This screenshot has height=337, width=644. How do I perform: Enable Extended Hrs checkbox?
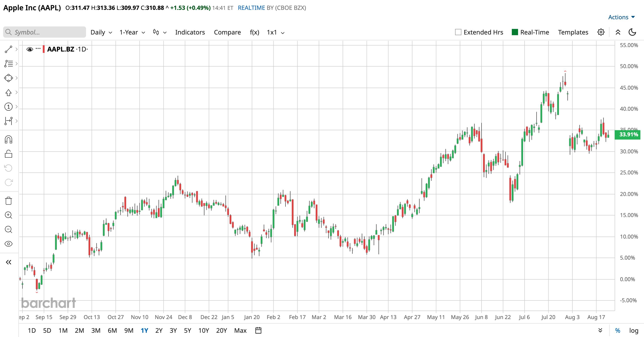[458, 32]
